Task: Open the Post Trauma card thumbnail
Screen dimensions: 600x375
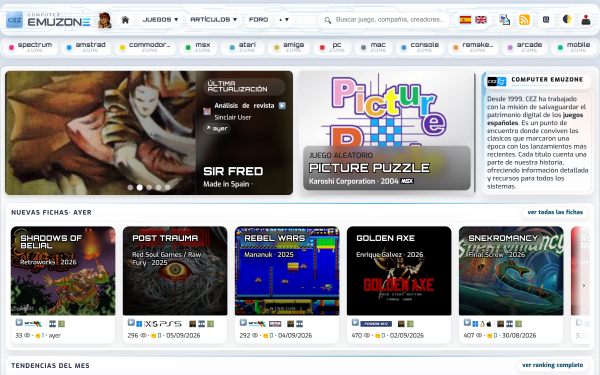Action: pos(175,271)
